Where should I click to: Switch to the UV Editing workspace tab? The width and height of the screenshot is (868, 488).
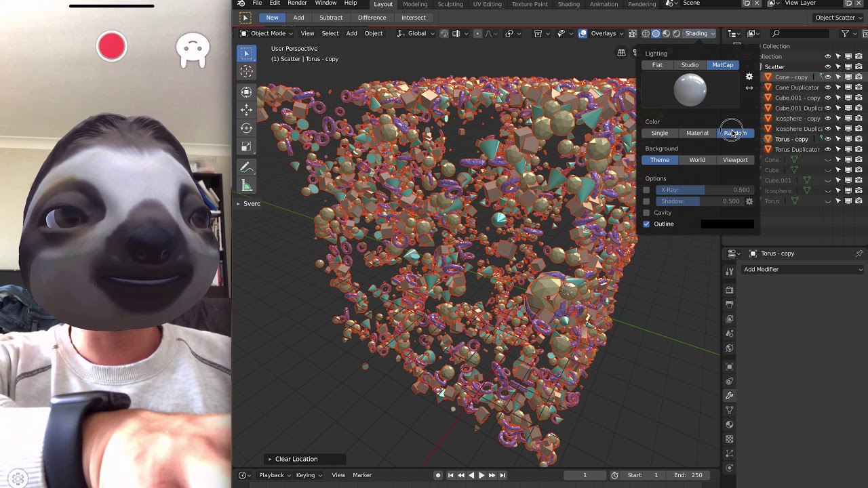487,4
